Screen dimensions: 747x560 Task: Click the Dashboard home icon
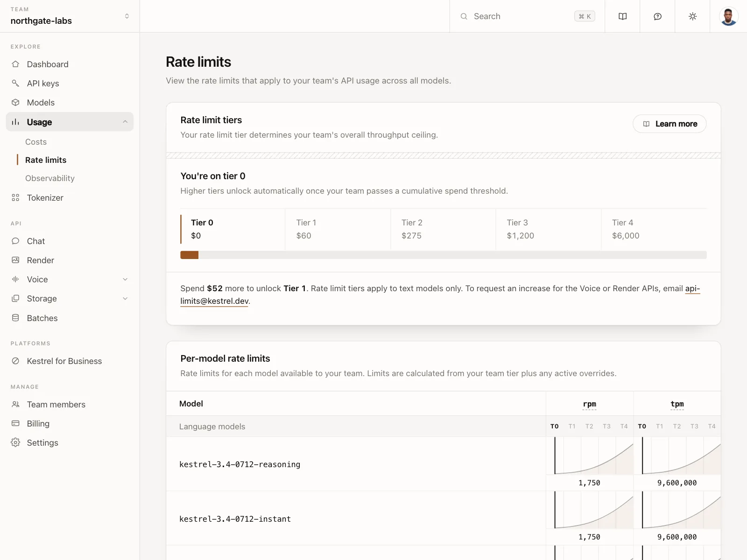coord(15,64)
